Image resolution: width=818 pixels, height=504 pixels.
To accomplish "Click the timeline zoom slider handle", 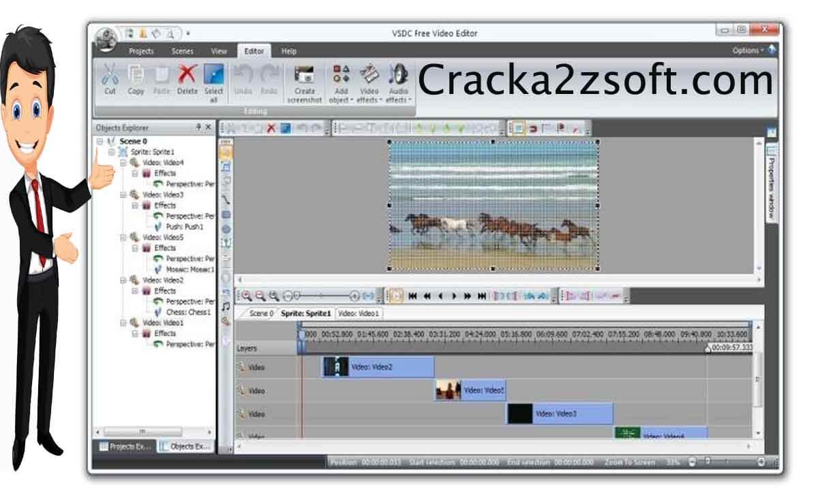I will tap(297, 296).
